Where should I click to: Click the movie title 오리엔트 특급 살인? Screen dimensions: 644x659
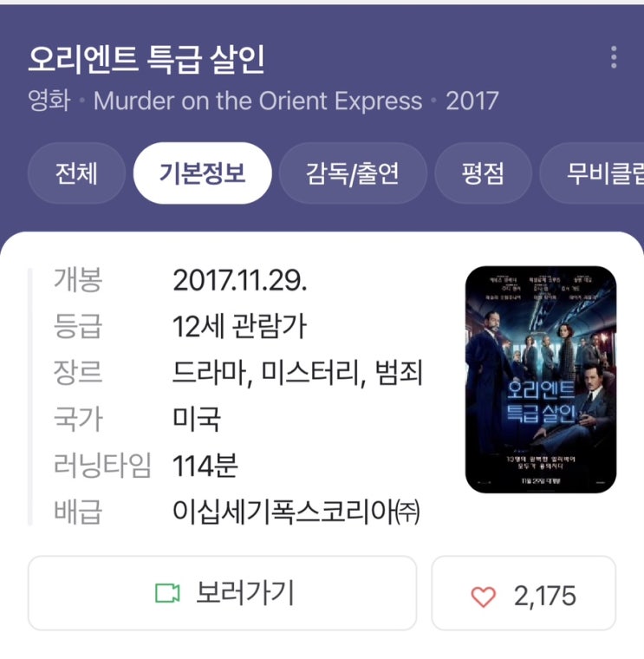point(146,60)
